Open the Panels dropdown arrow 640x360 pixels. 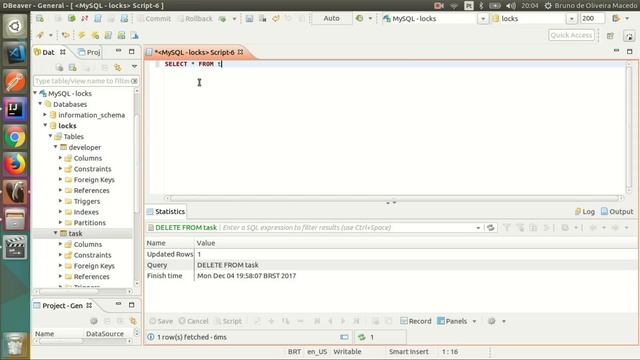pos(474,322)
